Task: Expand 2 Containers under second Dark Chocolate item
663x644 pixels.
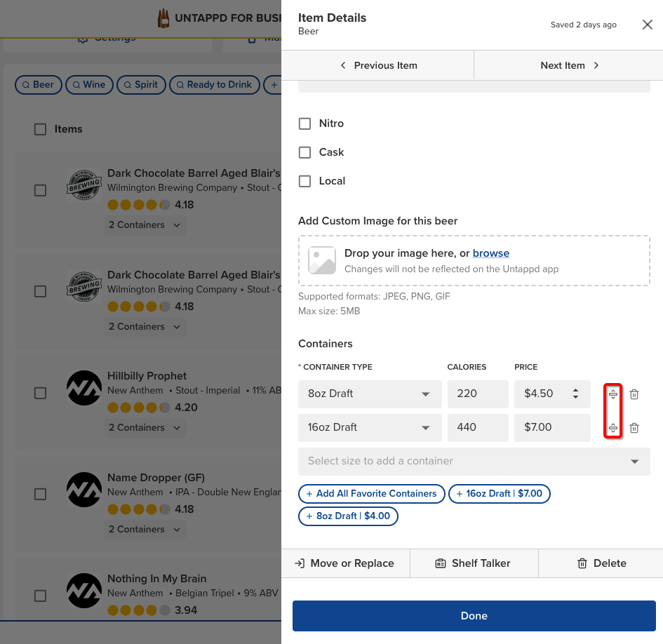Action: click(x=145, y=326)
